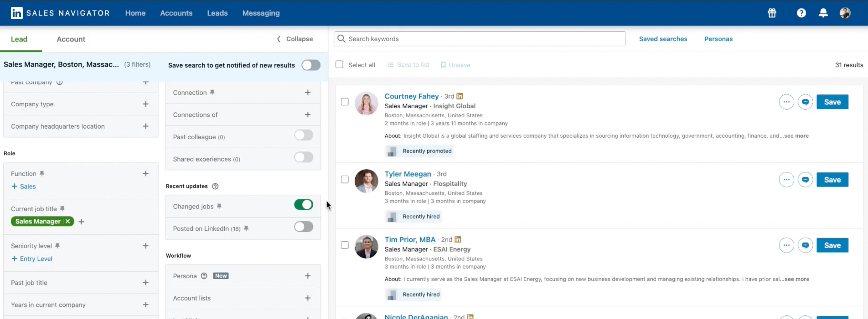The height and width of the screenshot is (319, 868).
Task: Open the gift rewards icon in header
Action: point(772,13)
